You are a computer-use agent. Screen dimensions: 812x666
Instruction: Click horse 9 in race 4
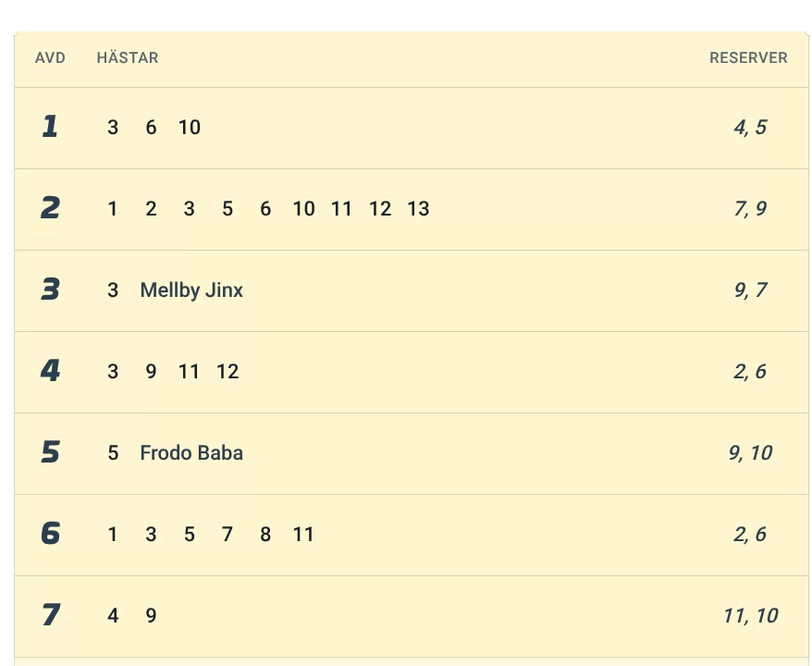(x=151, y=372)
